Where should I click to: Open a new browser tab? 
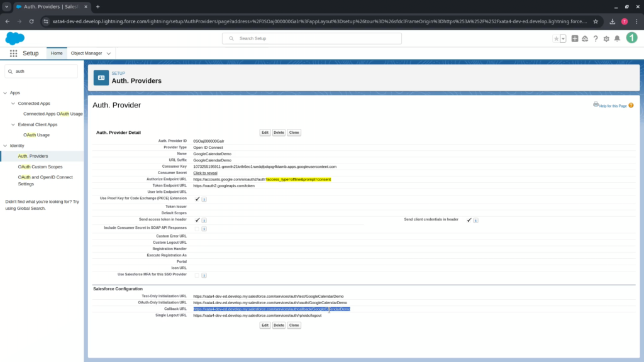coord(97,6)
